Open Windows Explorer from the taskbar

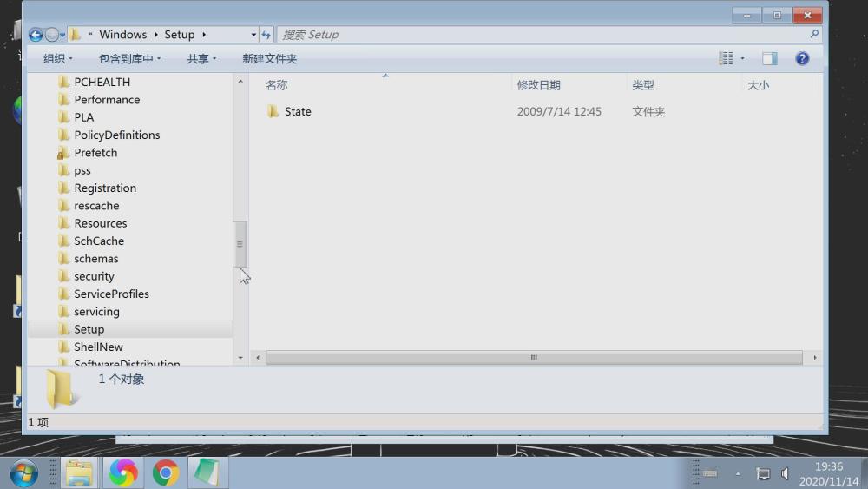click(x=79, y=473)
